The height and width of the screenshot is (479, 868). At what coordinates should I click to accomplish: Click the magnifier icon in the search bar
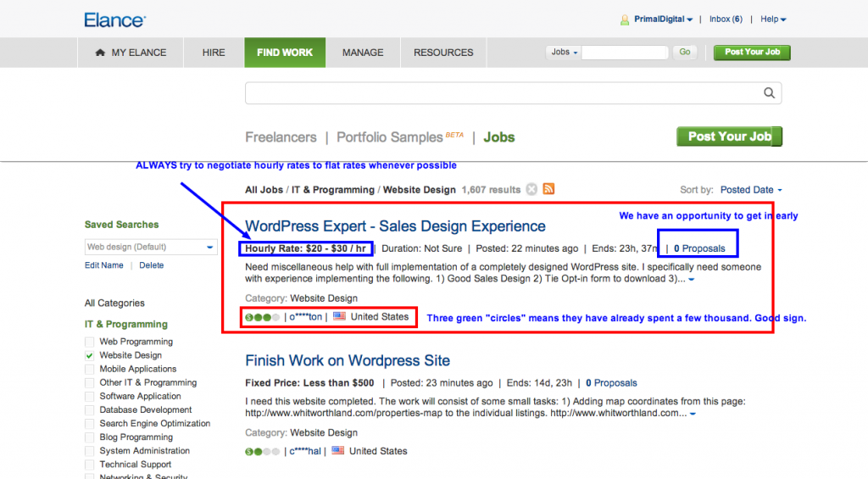pyautogui.click(x=769, y=93)
